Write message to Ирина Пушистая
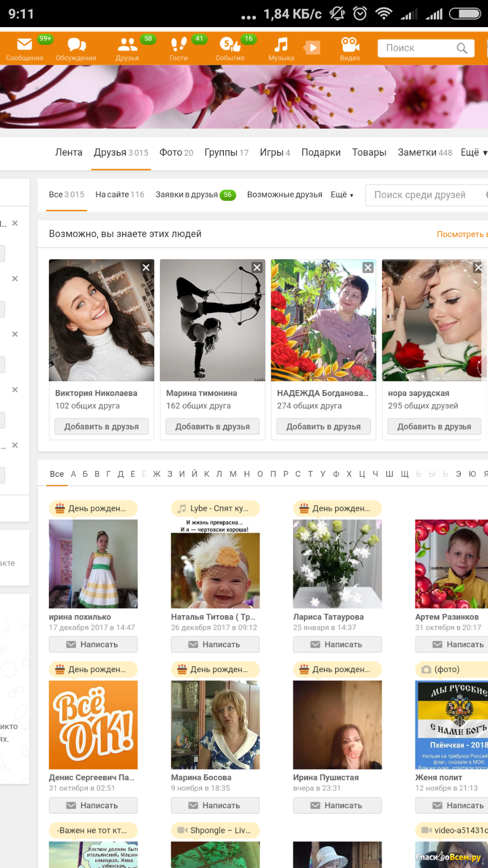The image size is (488, 868). (x=337, y=806)
